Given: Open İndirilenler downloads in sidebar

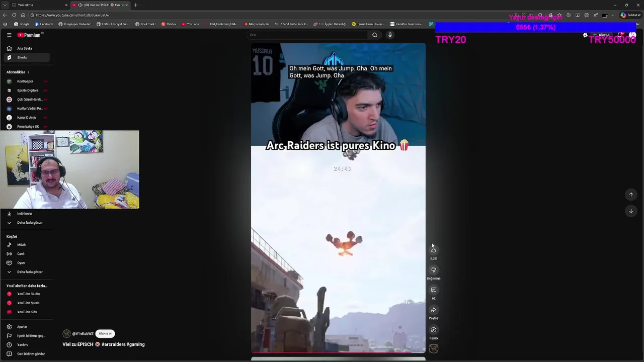Looking at the screenshot, I should click(27, 214).
